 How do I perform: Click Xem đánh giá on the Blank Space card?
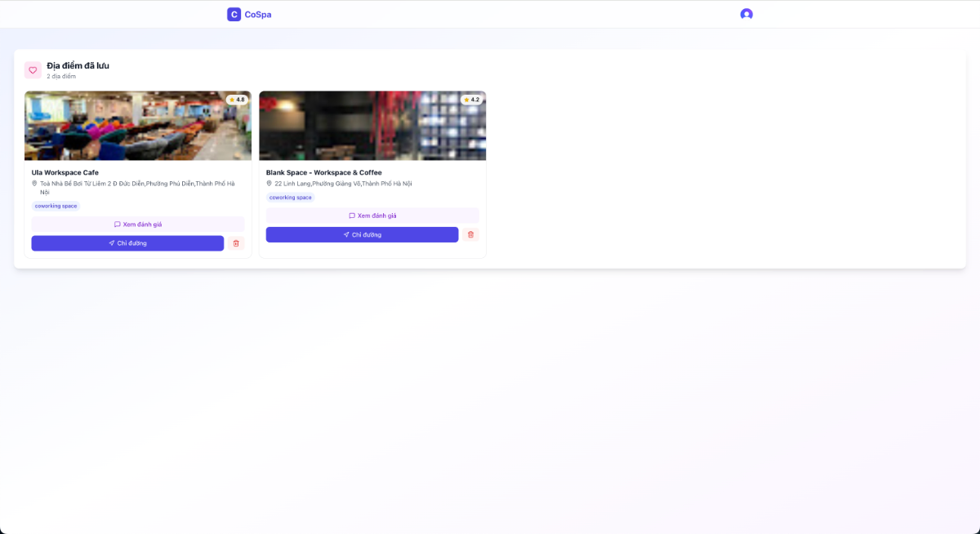(x=372, y=215)
